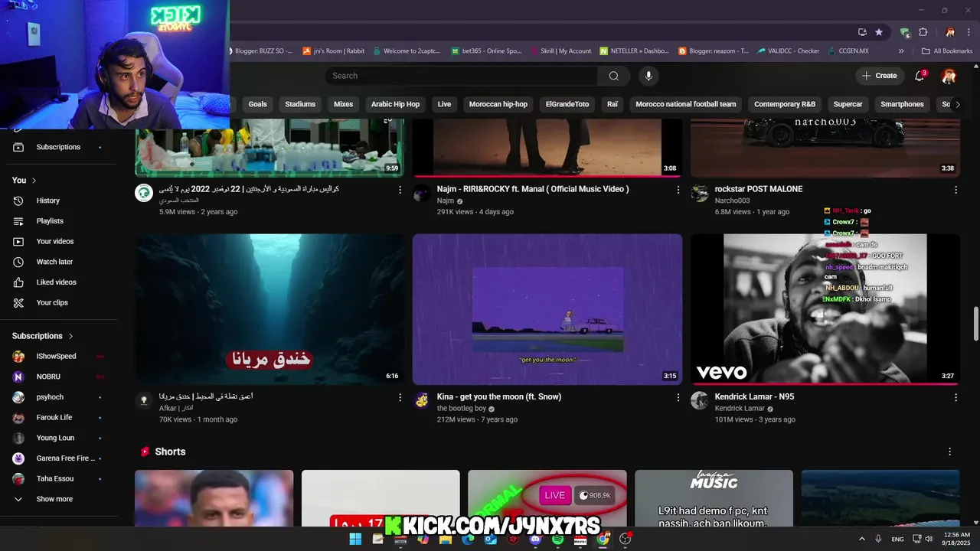Open All Bookmarks folder

coord(947,51)
